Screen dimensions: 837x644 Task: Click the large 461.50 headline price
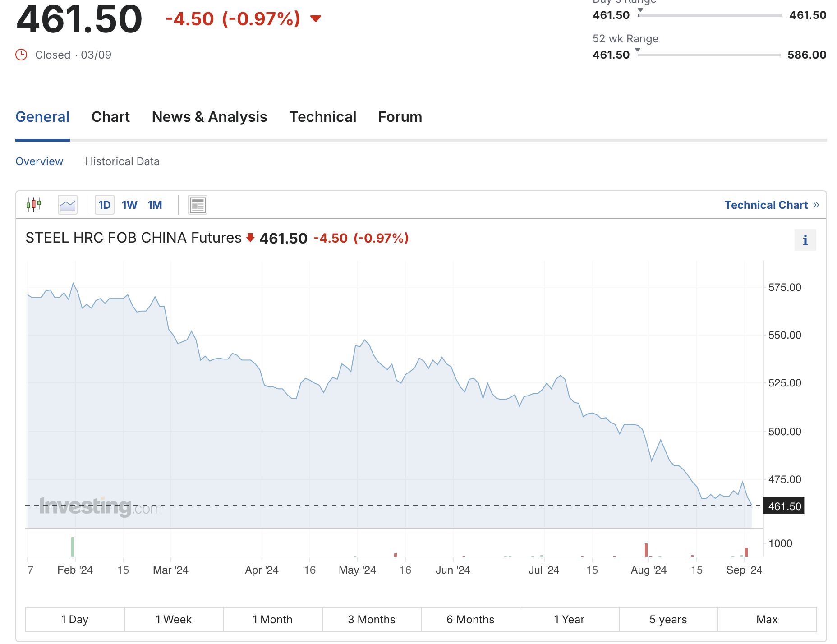tap(79, 19)
